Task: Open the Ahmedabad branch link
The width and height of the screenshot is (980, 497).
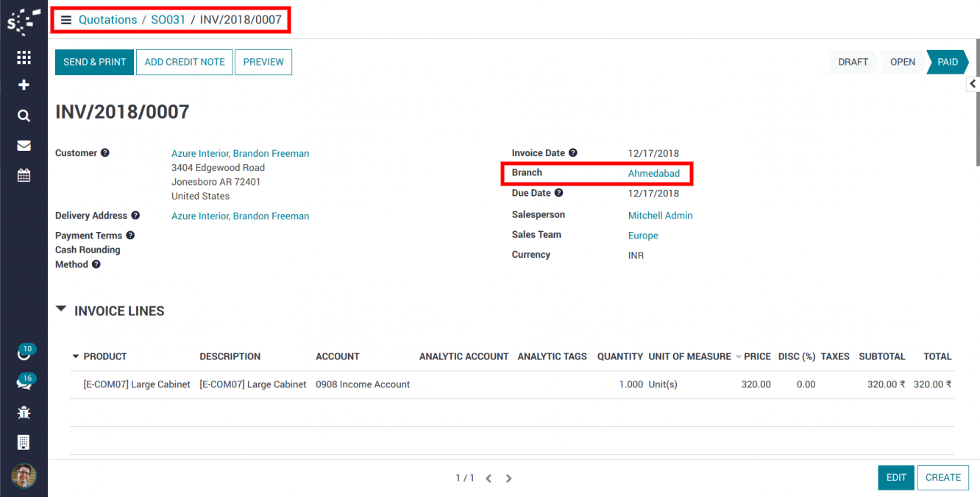Action: pos(653,174)
